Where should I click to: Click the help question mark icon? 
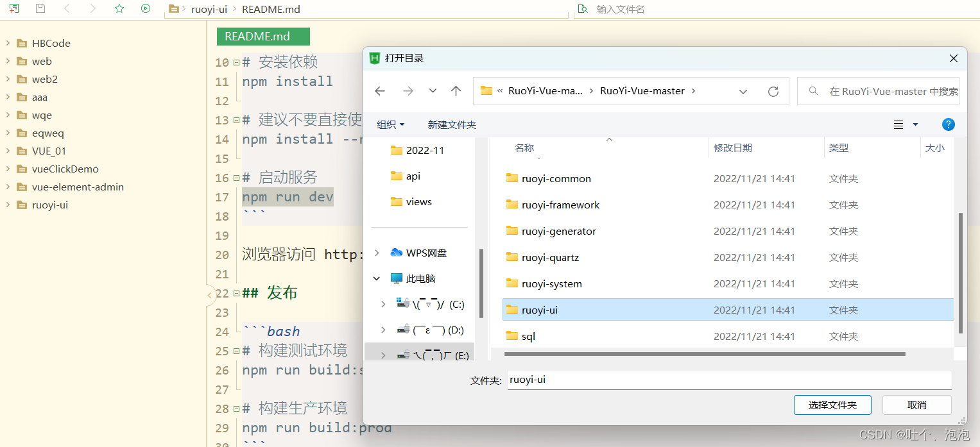point(949,124)
